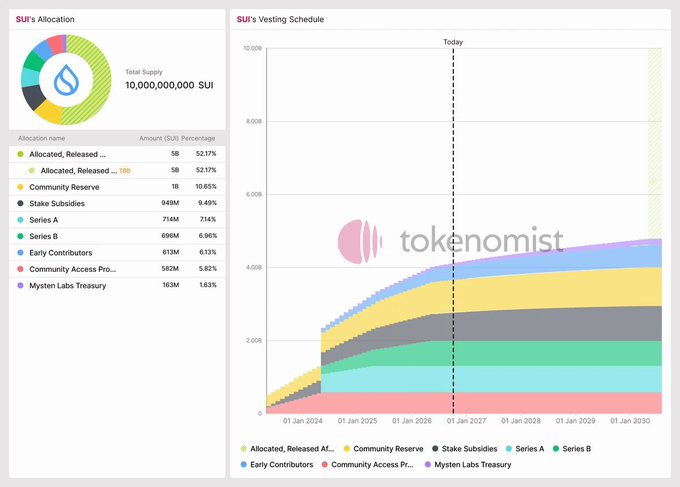Click the hatched unlock bar near 2030
Image resolution: width=680 pixels, height=487 pixels.
coord(655,143)
